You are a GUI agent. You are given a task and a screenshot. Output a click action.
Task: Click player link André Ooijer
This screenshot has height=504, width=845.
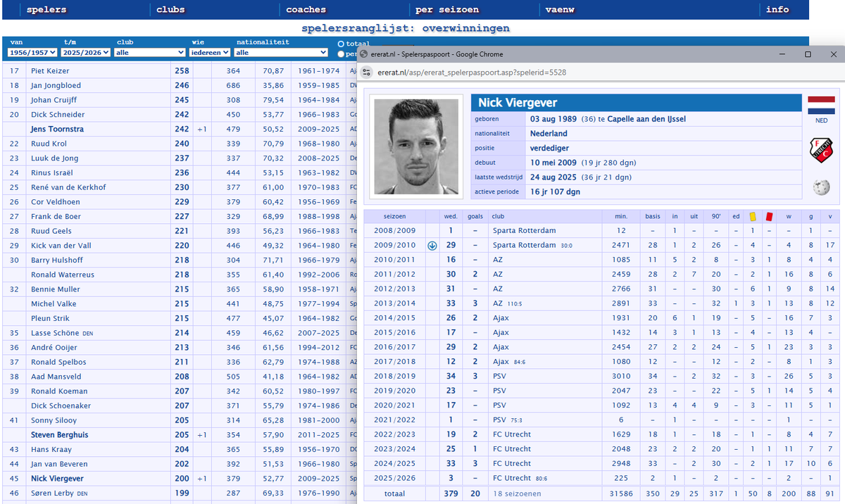[54, 348]
